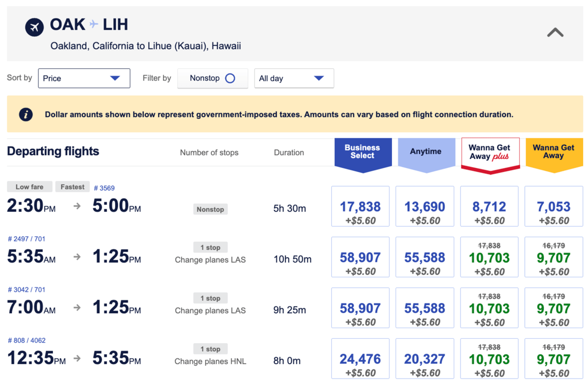588x384 pixels.
Task: Pick the 20,327 points Anytime fare
Action: tap(425, 359)
